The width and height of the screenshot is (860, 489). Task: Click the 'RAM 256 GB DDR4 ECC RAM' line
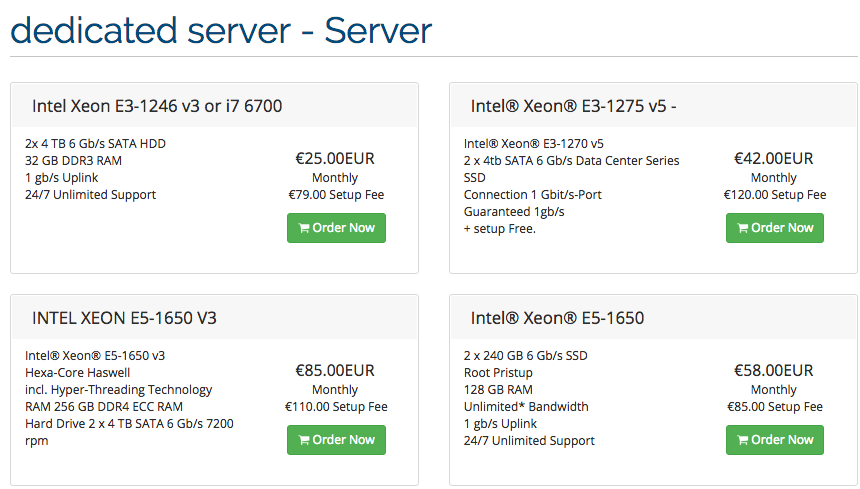coord(104,407)
